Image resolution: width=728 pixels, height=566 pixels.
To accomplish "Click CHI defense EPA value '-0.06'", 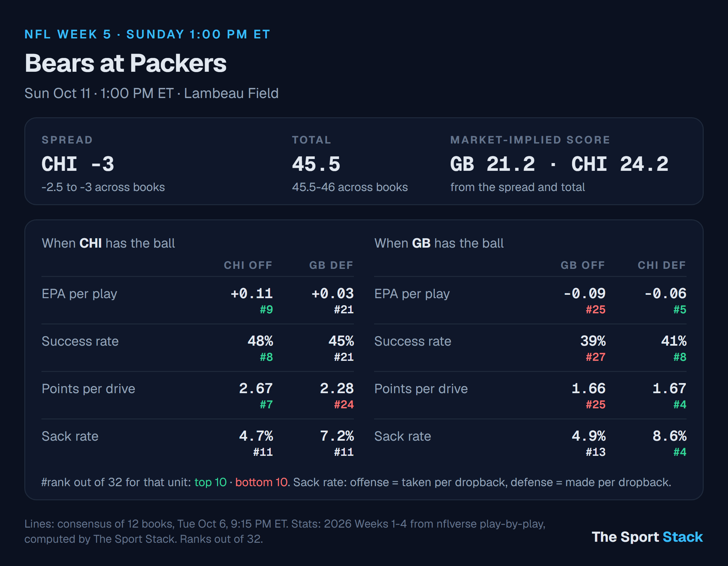I will tap(666, 293).
